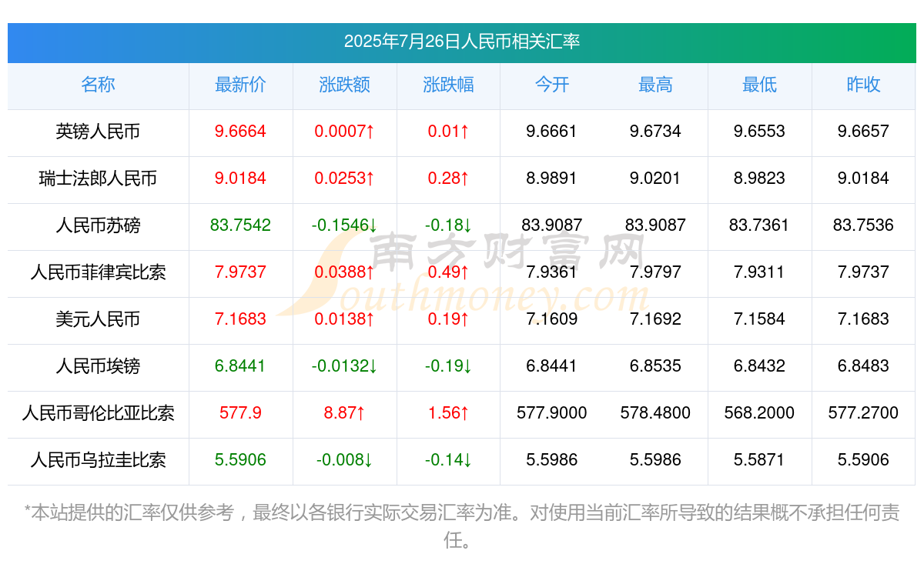Click previous close 83.7536
The image size is (924, 564).
pyautogui.click(x=864, y=225)
